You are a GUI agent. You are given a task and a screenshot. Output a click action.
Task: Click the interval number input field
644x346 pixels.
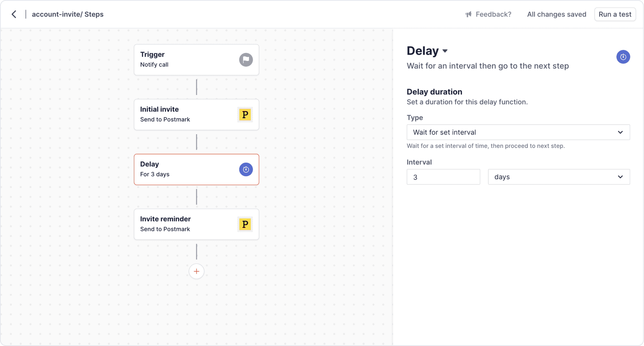tap(443, 177)
